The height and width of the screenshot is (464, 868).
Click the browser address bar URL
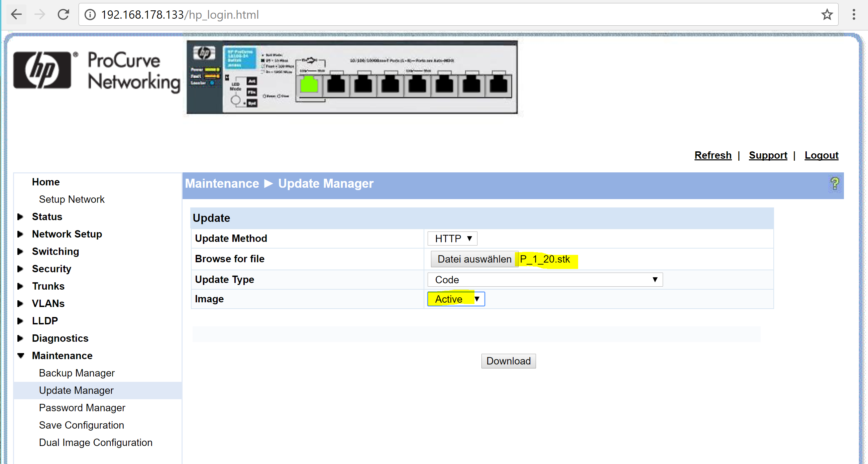point(180,14)
